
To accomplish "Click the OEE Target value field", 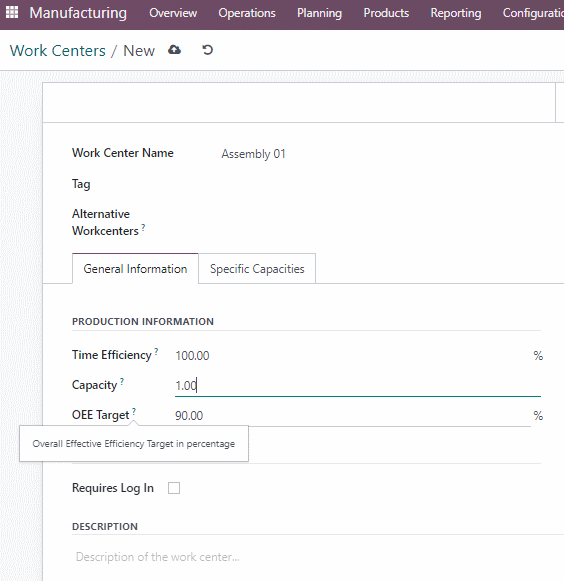I will [353, 416].
